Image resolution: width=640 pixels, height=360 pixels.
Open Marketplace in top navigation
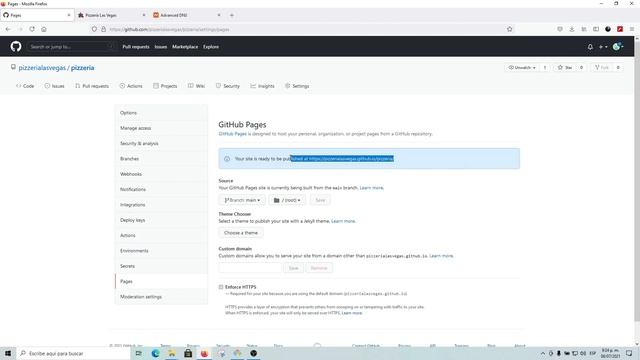[x=185, y=47]
